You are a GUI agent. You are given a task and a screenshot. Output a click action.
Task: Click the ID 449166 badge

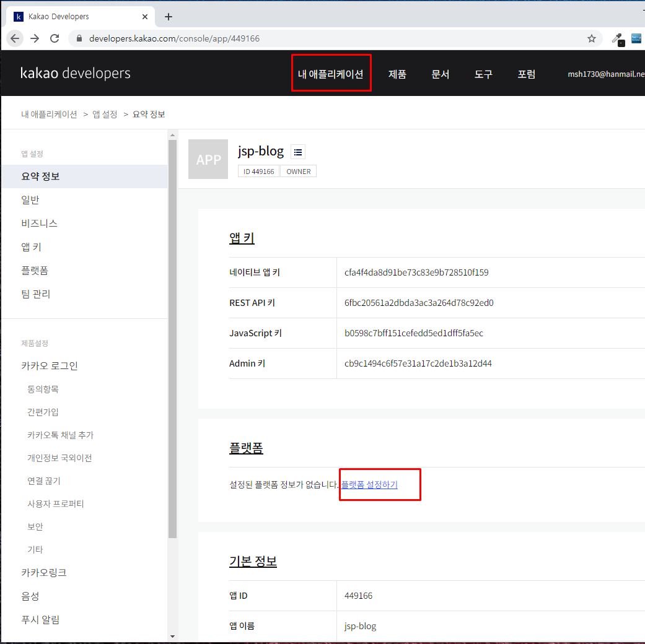point(258,172)
